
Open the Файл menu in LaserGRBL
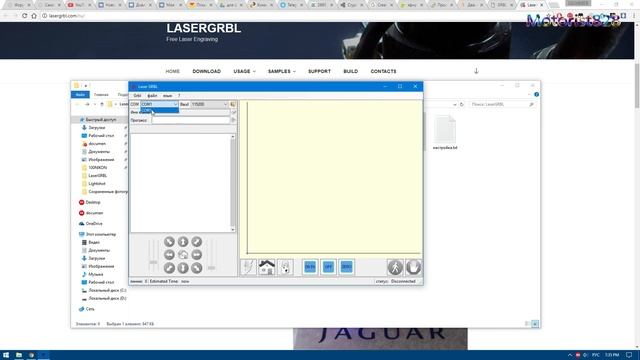[152, 96]
